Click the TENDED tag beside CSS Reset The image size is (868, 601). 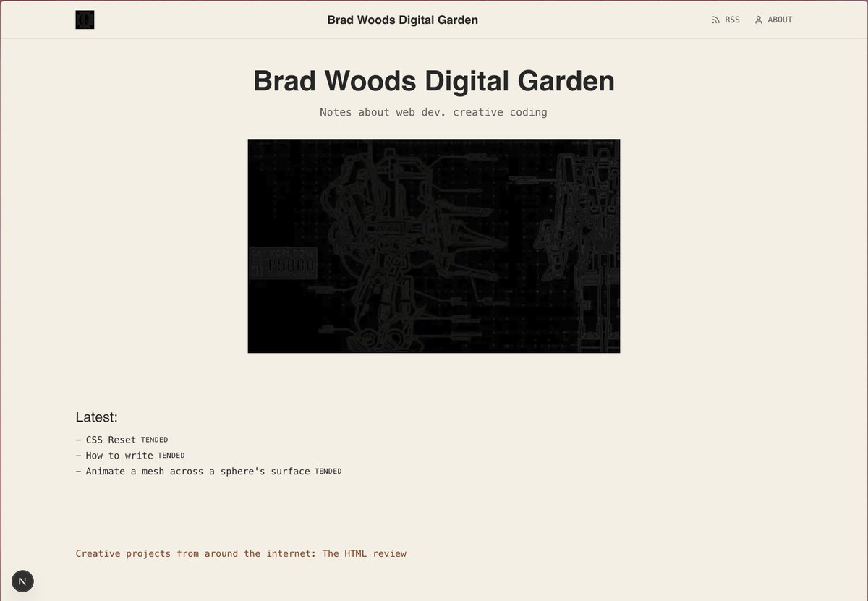[x=154, y=440]
